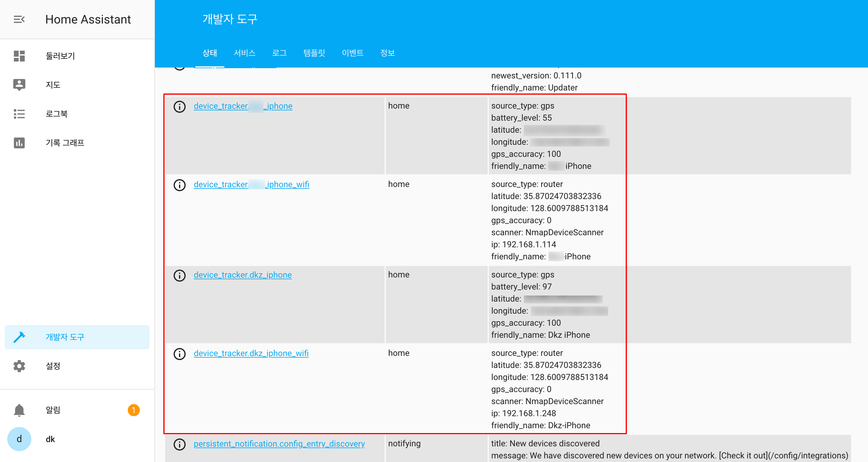Open 알림 notifications bell icon

pos(19,410)
